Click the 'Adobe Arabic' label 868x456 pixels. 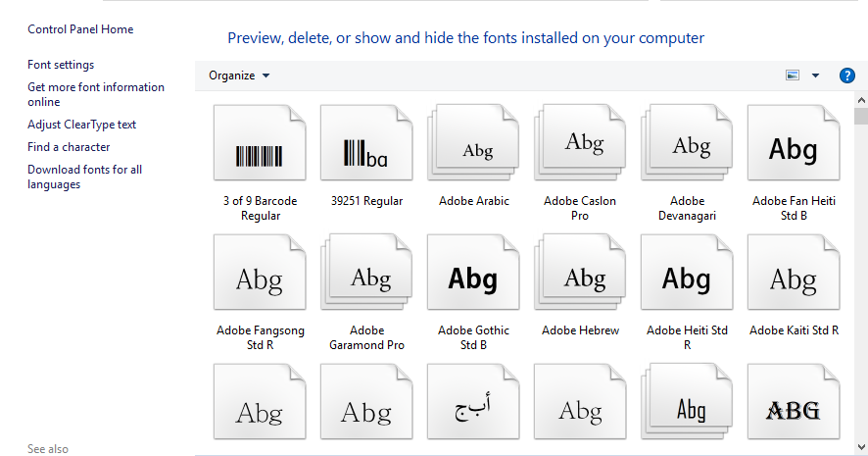474,201
